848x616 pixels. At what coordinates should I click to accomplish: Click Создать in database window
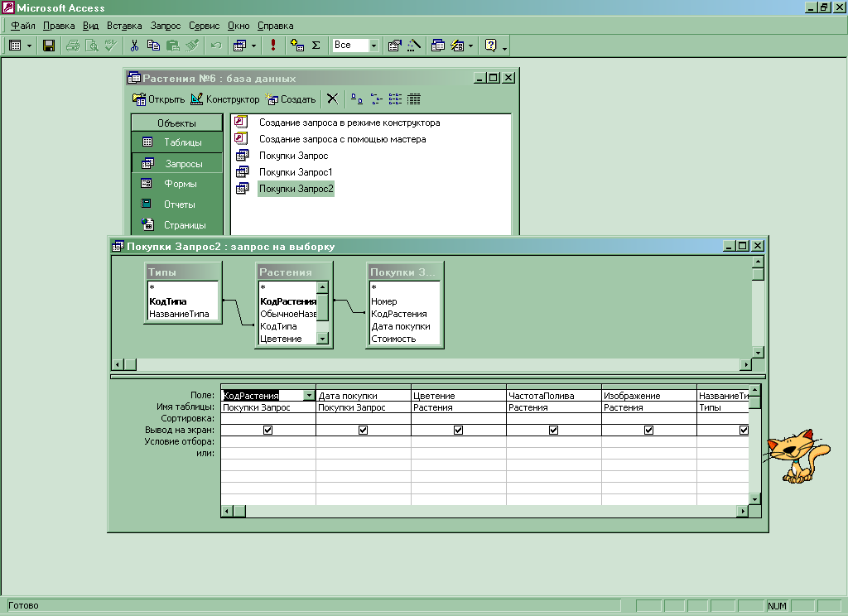(291, 99)
